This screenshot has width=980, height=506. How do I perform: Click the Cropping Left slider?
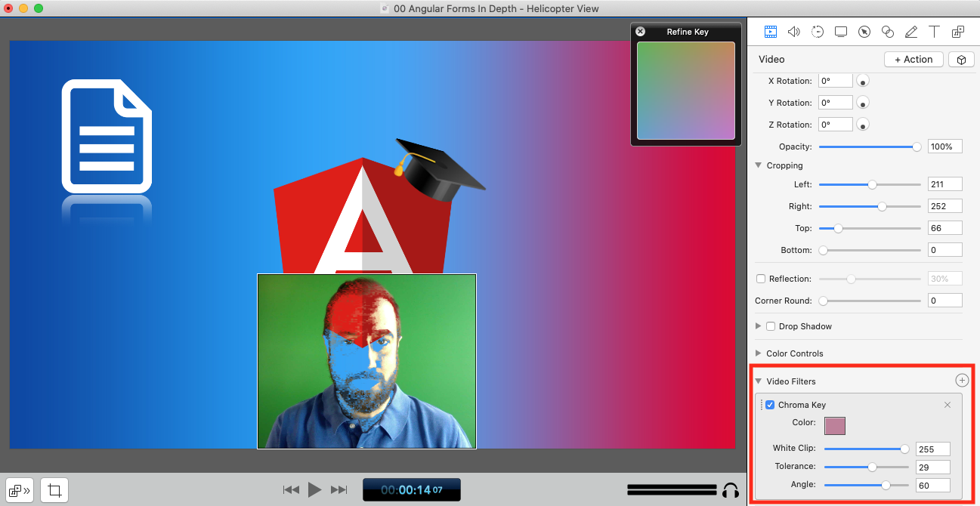coord(870,184)
